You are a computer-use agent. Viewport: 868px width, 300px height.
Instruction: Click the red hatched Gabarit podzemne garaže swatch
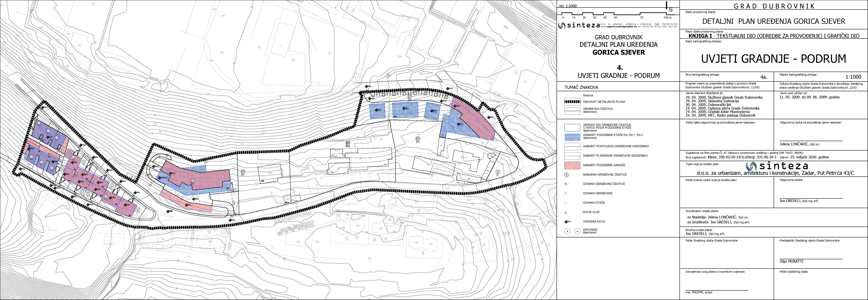572,165
